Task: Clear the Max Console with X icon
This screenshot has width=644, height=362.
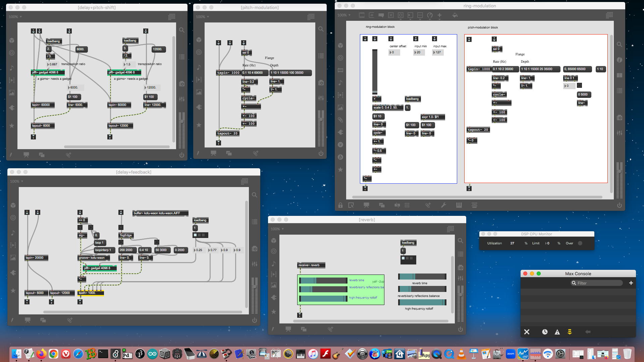Action: click(x=527, y=332)
